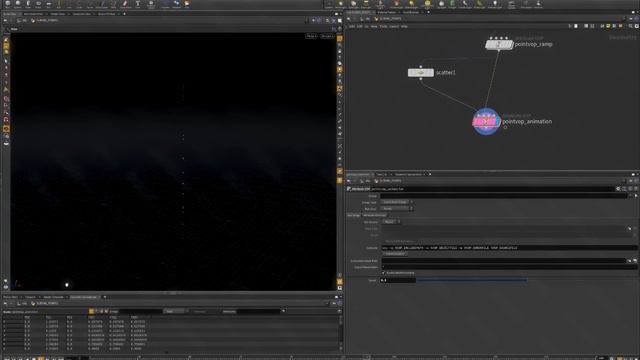Open the Group Type dropdown

tap(397, 202)
